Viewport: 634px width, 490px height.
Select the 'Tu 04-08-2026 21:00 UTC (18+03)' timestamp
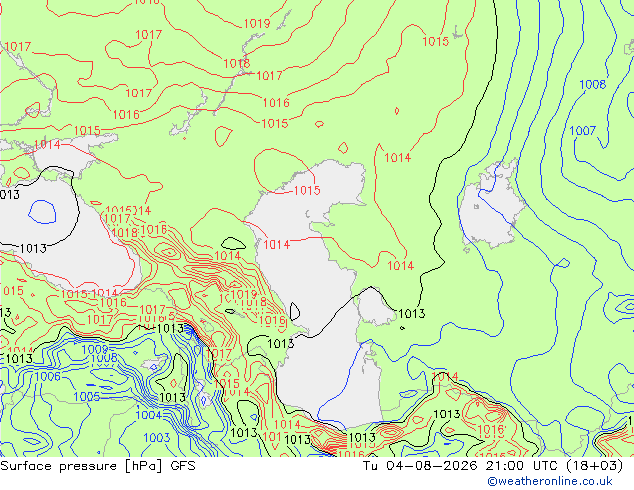493,466
